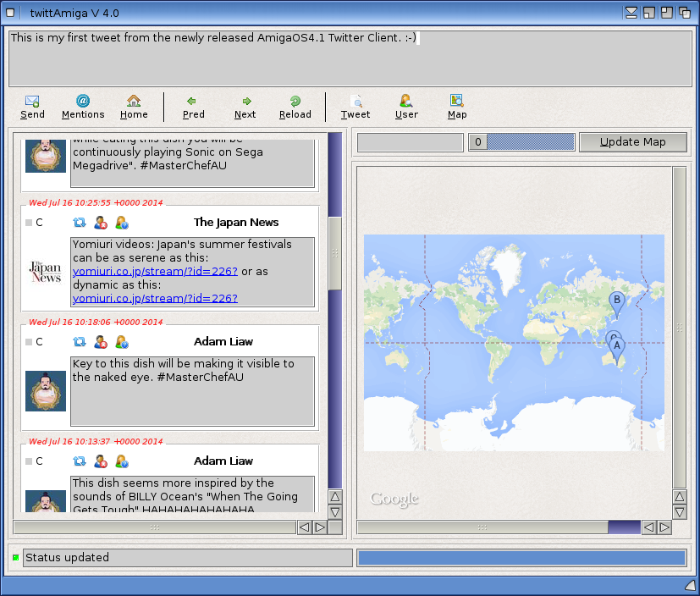
Task: Click the tweet list vertical scrollbar thumb
Action: coord(335,253)
